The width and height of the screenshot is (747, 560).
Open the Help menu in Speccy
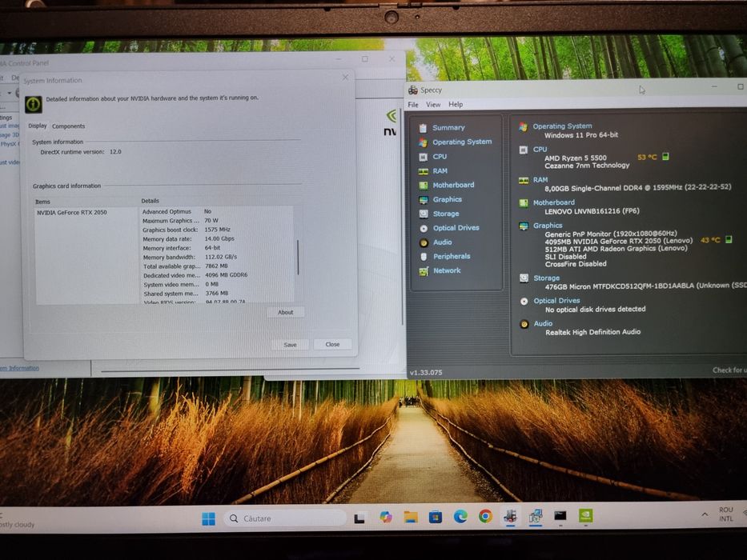coord(456,104)
